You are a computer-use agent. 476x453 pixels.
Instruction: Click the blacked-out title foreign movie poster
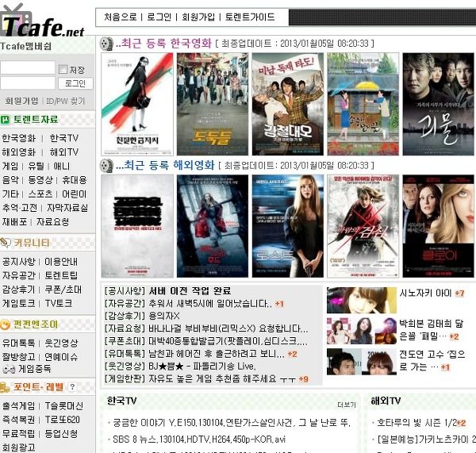(x=137, y=226)
